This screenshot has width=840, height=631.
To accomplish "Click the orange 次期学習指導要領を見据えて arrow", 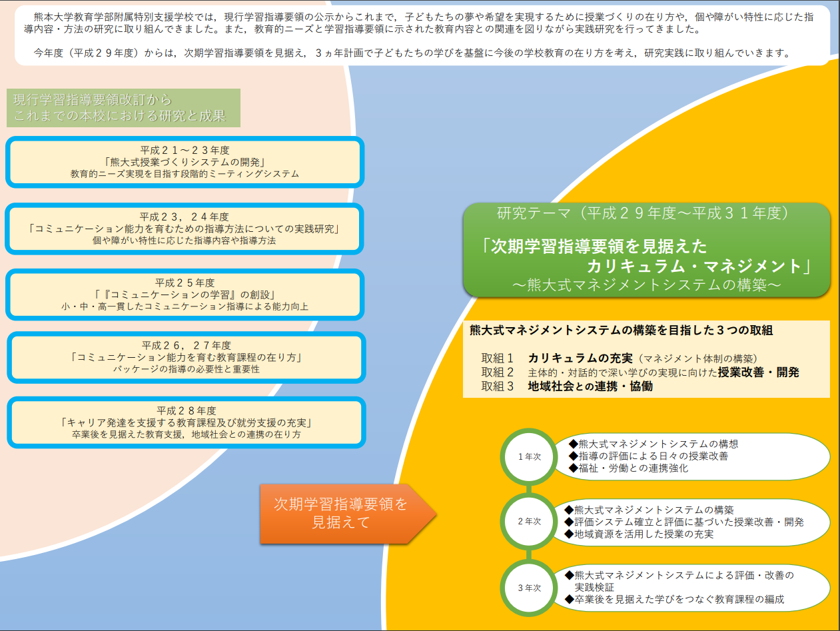I will (348, 513).
